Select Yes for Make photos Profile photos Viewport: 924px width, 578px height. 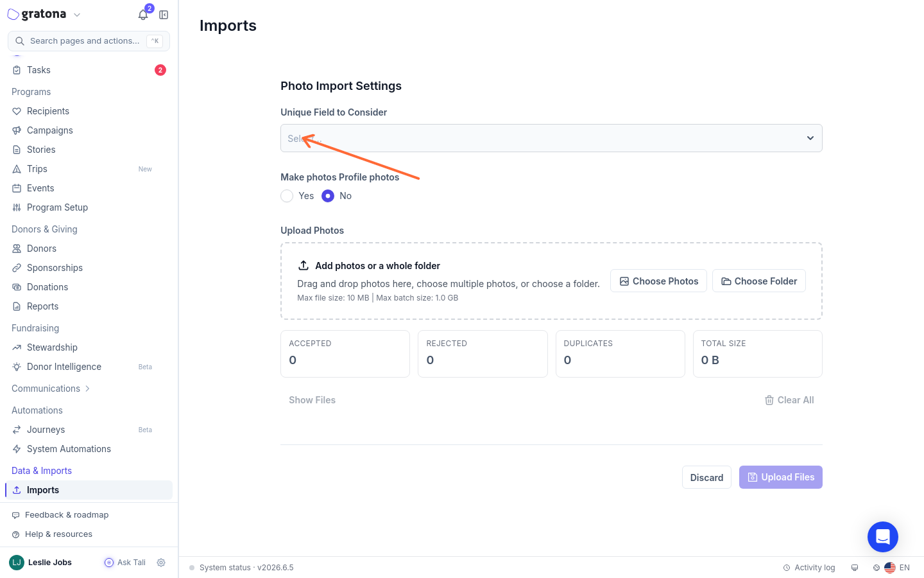287,196
